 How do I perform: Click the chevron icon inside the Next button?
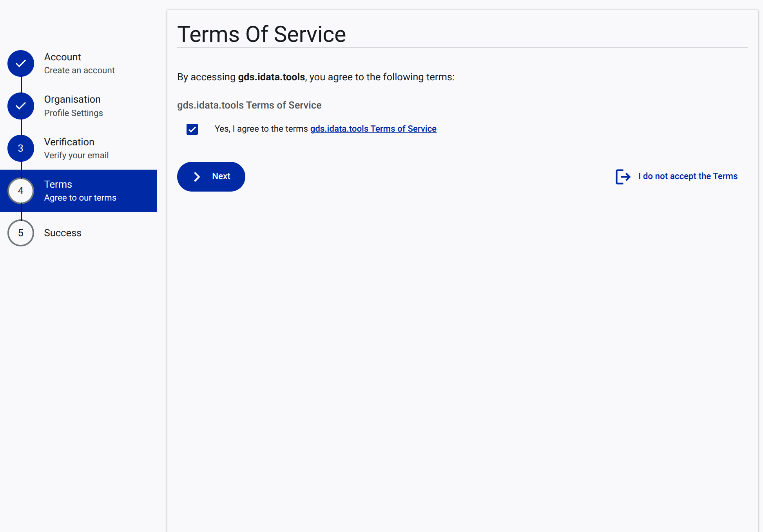click(197, 177)
